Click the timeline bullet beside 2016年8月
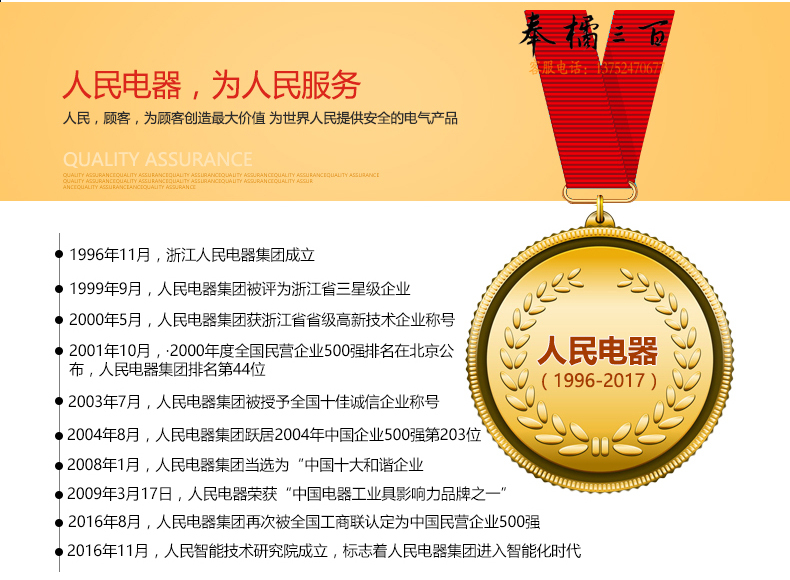 click(x=59, y=522)
